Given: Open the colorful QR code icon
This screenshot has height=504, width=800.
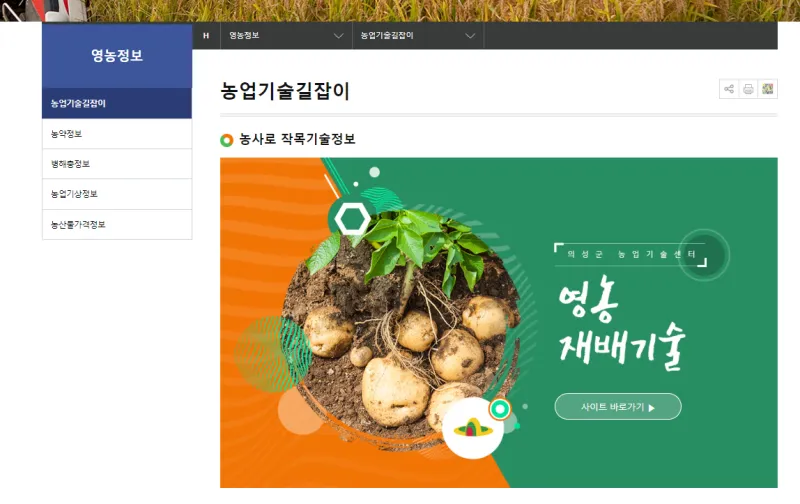Looking at the screenshot, I should 767,89.
